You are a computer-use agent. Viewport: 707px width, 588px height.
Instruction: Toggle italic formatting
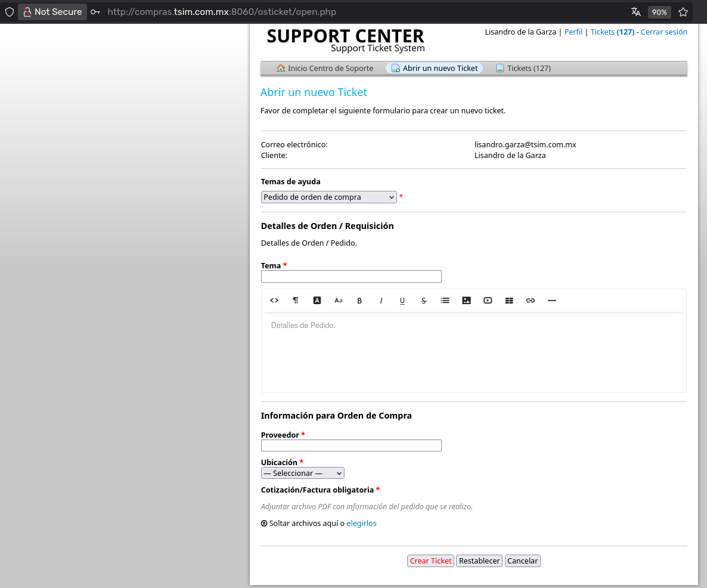(381, 301)
